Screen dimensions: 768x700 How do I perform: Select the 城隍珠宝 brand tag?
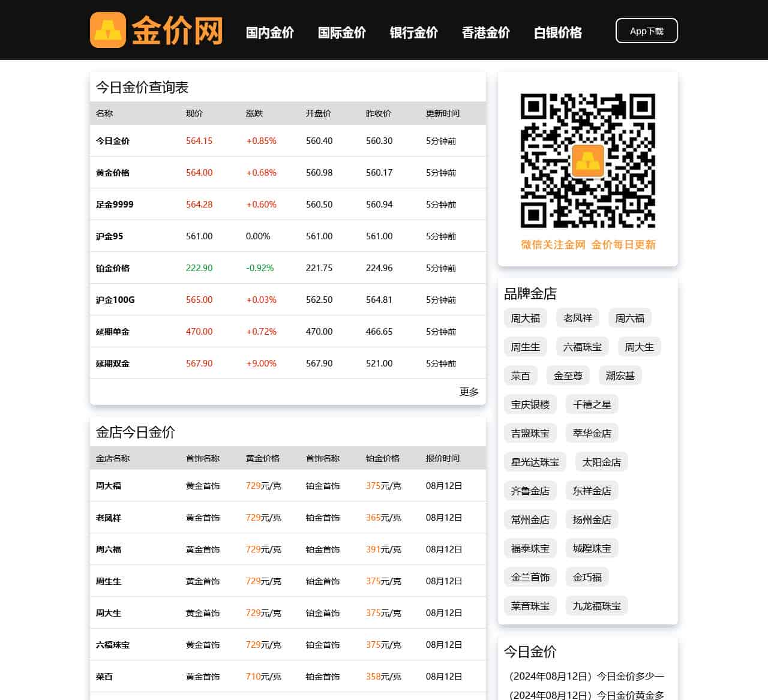point(592,548)
